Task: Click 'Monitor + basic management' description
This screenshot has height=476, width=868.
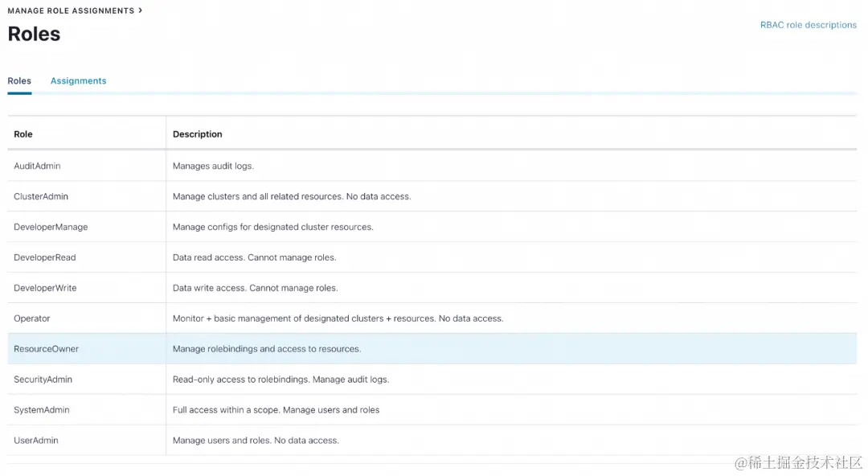Action: tap(338, 318)
